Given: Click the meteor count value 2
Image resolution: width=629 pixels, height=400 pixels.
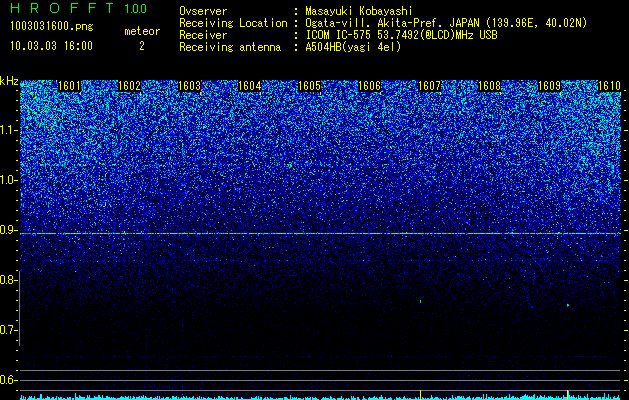Looking at the screenshot, I should tap(142, 46).
